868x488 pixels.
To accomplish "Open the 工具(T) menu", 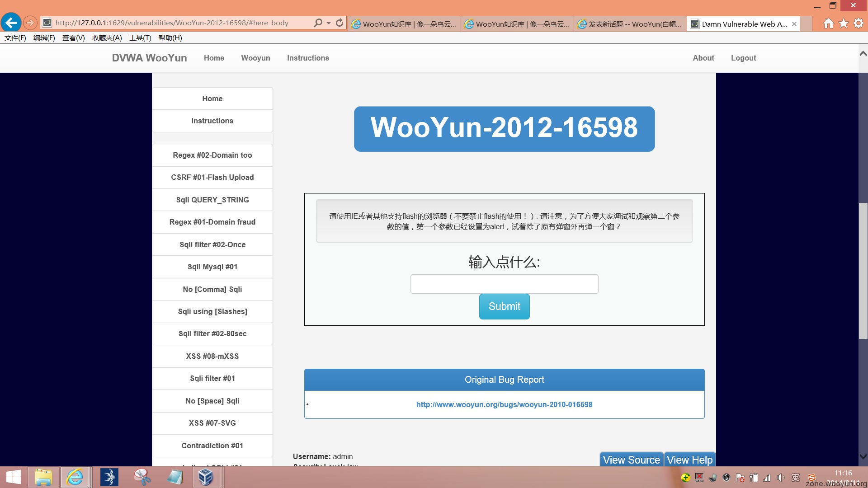I will (x=140, y=38).
